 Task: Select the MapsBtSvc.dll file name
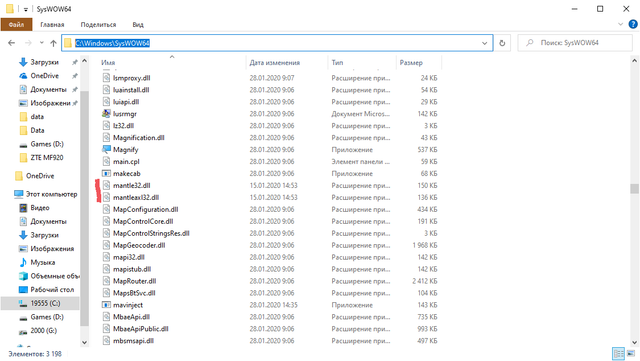134,293
